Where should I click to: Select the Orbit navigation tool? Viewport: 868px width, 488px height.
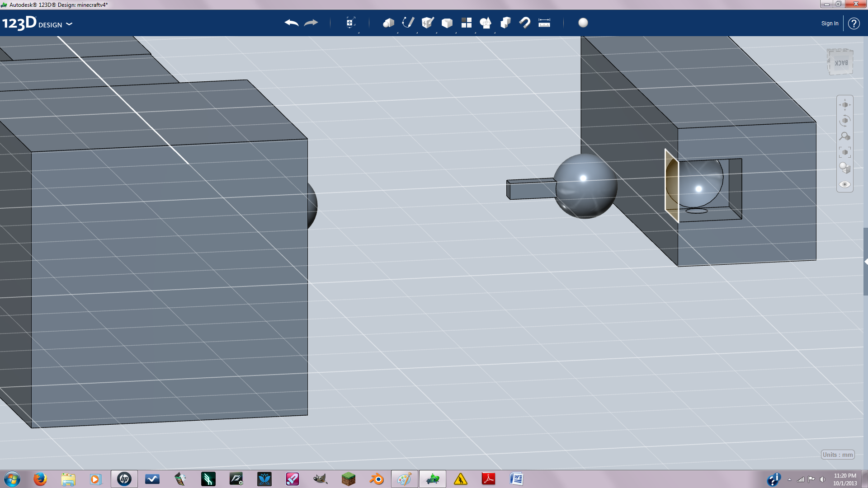845,121
